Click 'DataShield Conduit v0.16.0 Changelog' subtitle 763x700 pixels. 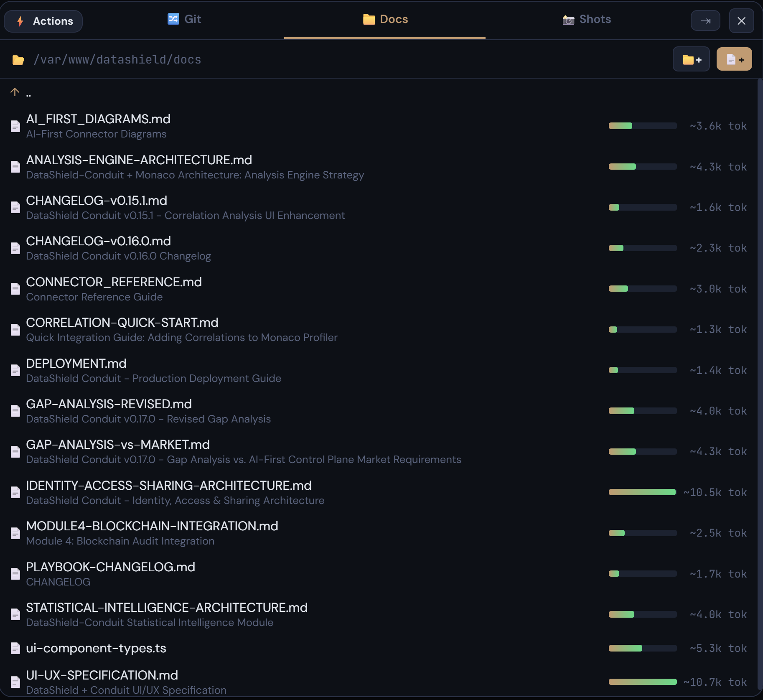pos(119,256)
